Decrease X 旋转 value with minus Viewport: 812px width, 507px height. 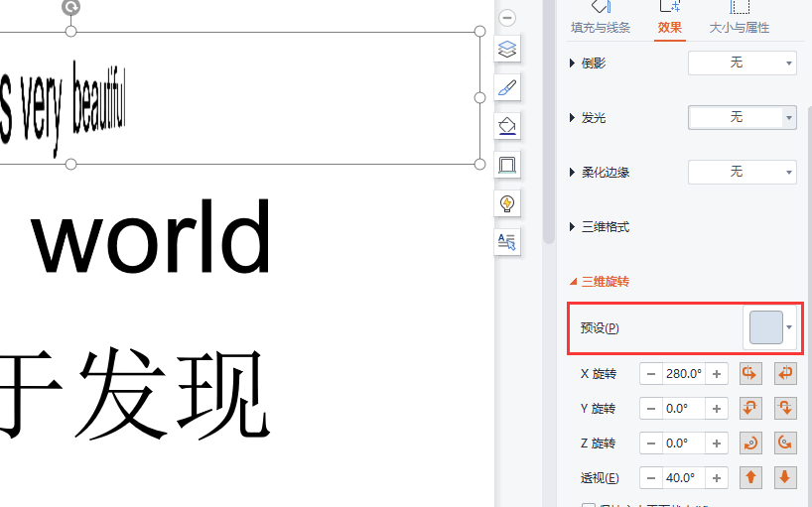[651, 373]
